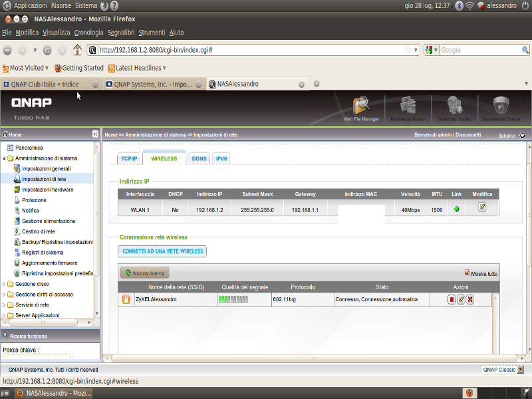
Task: Disconnect ZyXELAlessandro with the red stop icon
Action: coord(452,300)
